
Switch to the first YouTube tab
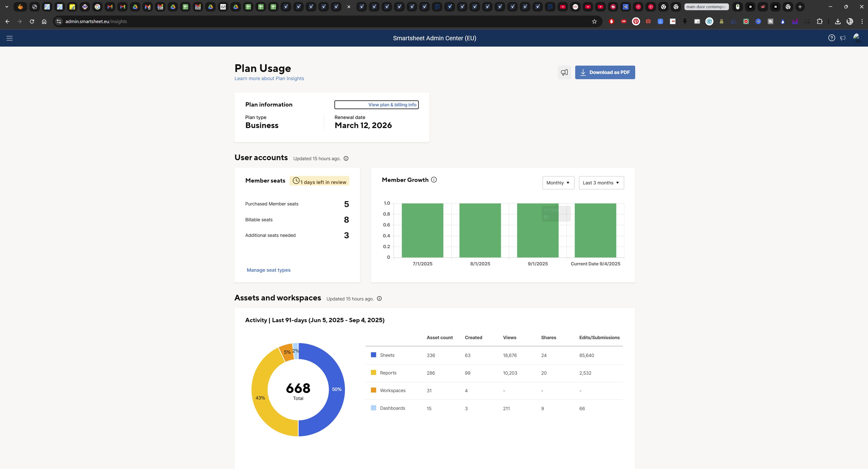[563, 7]
